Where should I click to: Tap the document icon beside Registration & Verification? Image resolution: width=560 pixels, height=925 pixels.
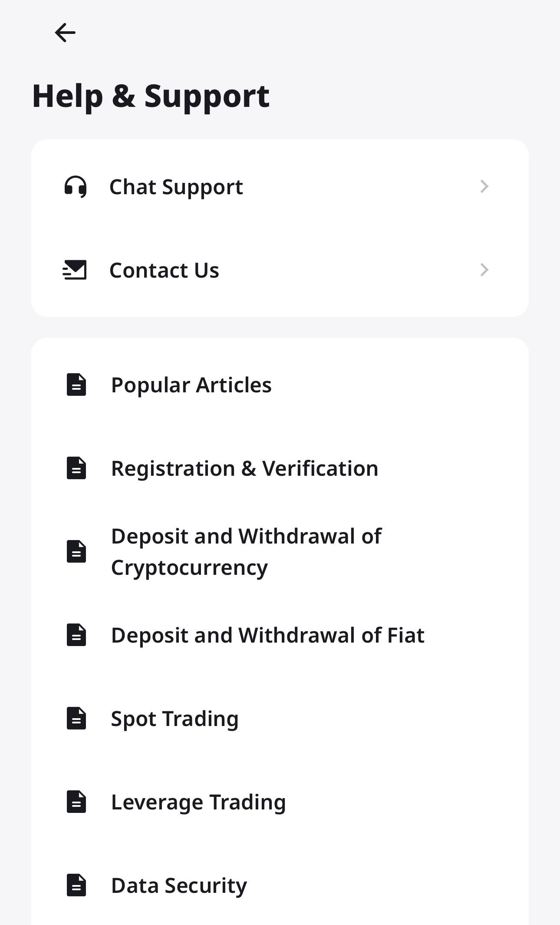click(76, 468)
